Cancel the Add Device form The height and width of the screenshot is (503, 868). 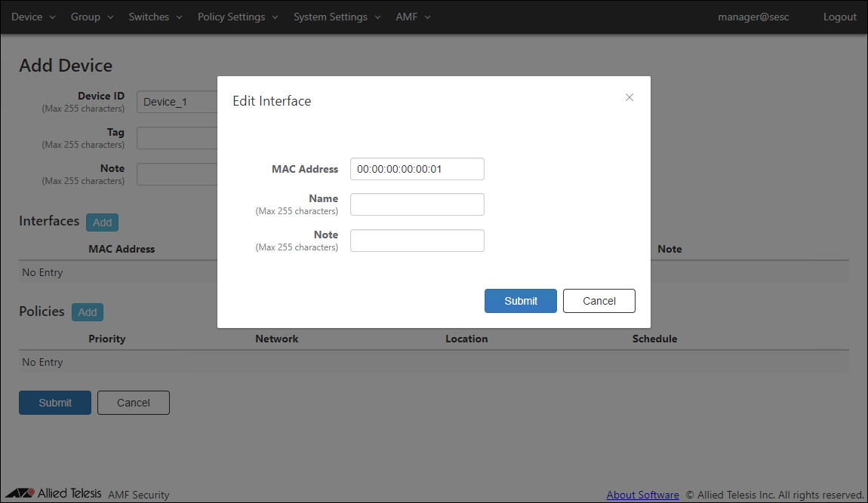133,403
